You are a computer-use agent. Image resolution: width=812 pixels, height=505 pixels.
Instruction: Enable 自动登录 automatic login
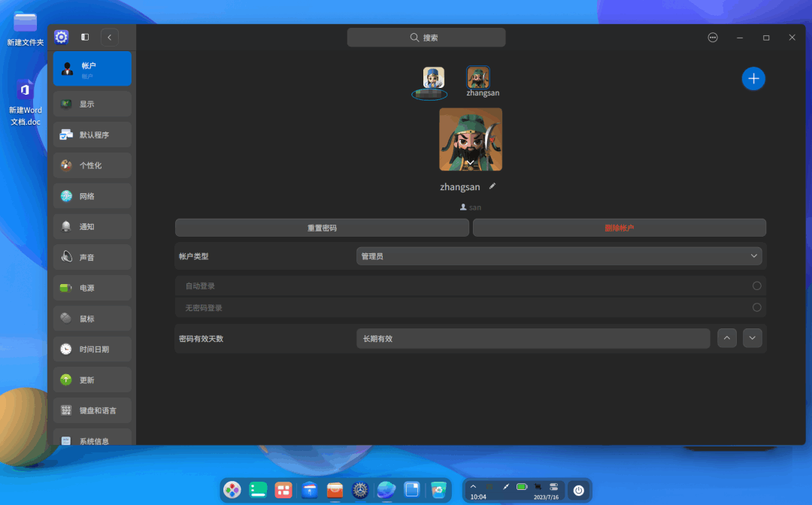(x=756, y=286)
